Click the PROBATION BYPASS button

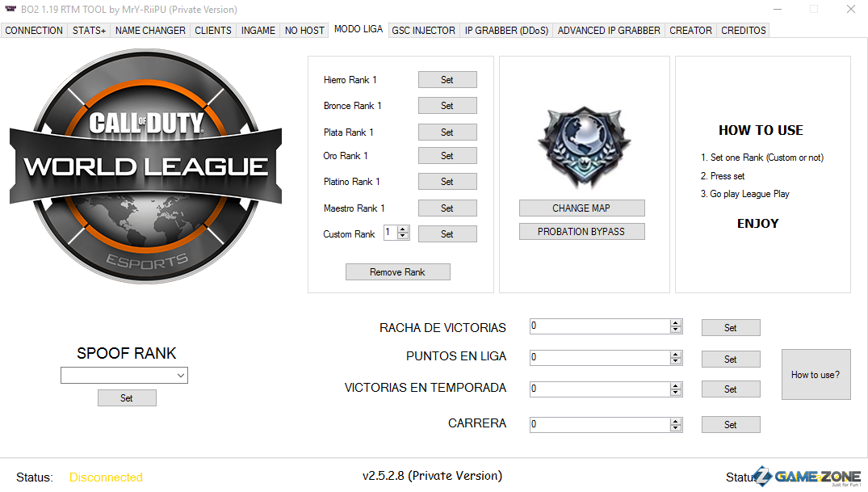(x=581, y=232)
